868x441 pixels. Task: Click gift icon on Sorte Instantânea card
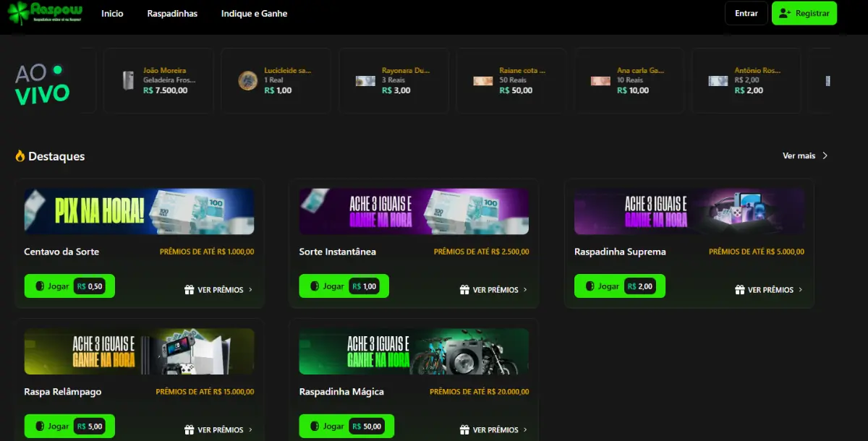tap(465, 290)
